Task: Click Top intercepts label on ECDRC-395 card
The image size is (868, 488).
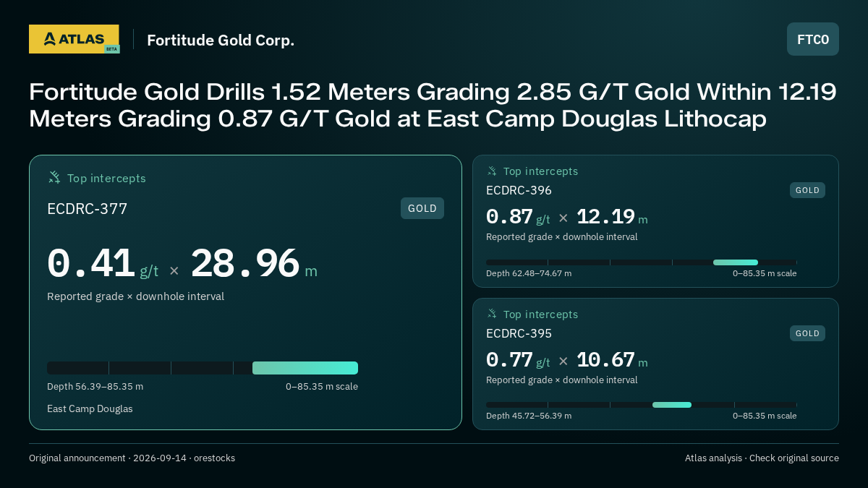Action: [540, 314]
